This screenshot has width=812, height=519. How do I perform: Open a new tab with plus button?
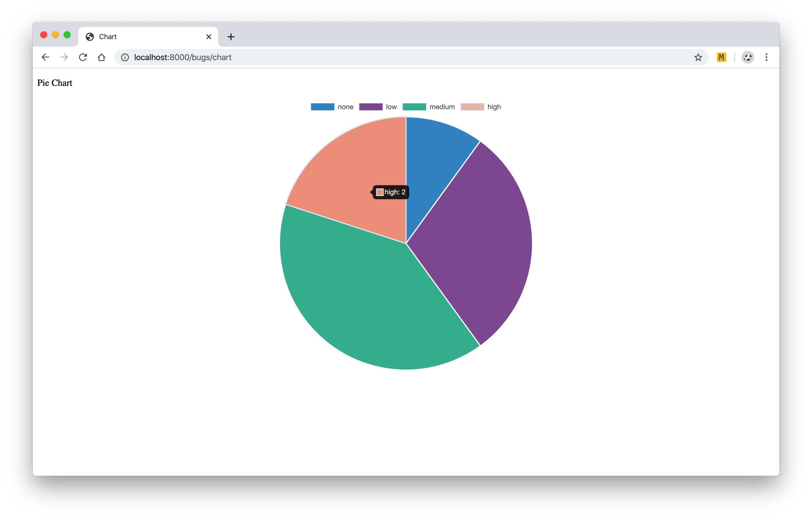click(231, 37)
